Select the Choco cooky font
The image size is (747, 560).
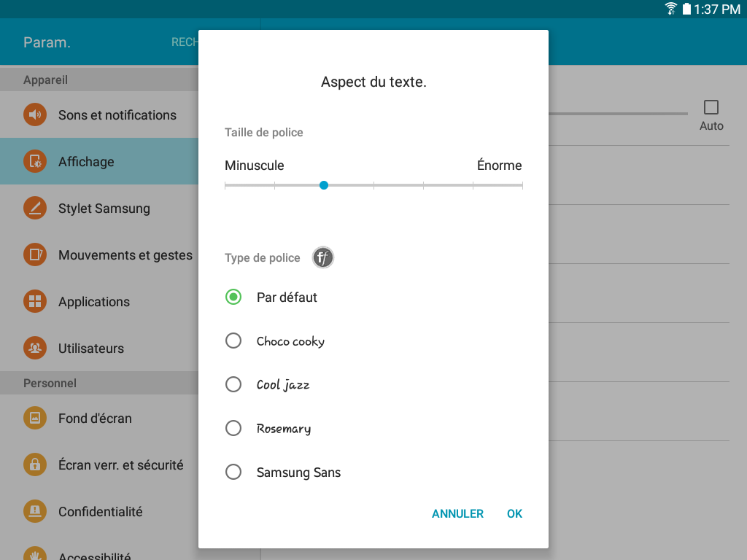(275, 341)
